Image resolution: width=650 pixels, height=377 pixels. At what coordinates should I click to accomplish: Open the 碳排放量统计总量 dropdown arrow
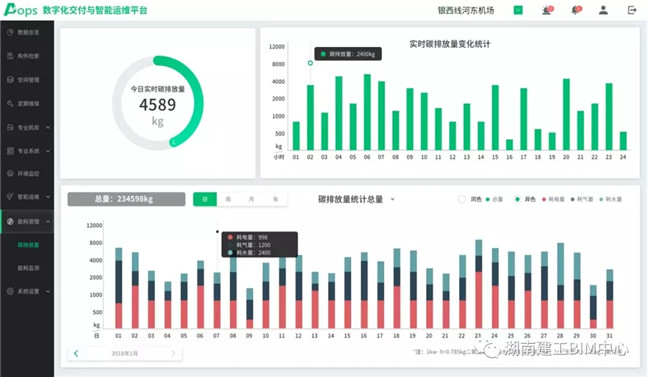click(x=392, y=199)
